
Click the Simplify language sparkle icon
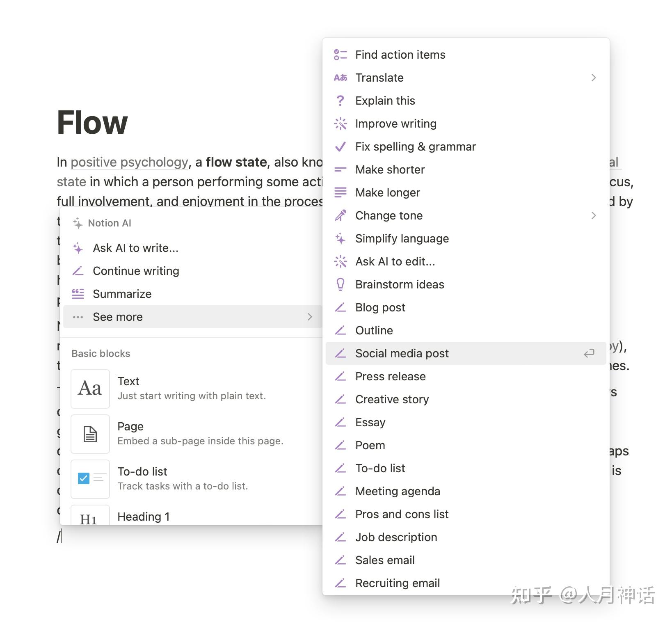[x=340, y=238]
